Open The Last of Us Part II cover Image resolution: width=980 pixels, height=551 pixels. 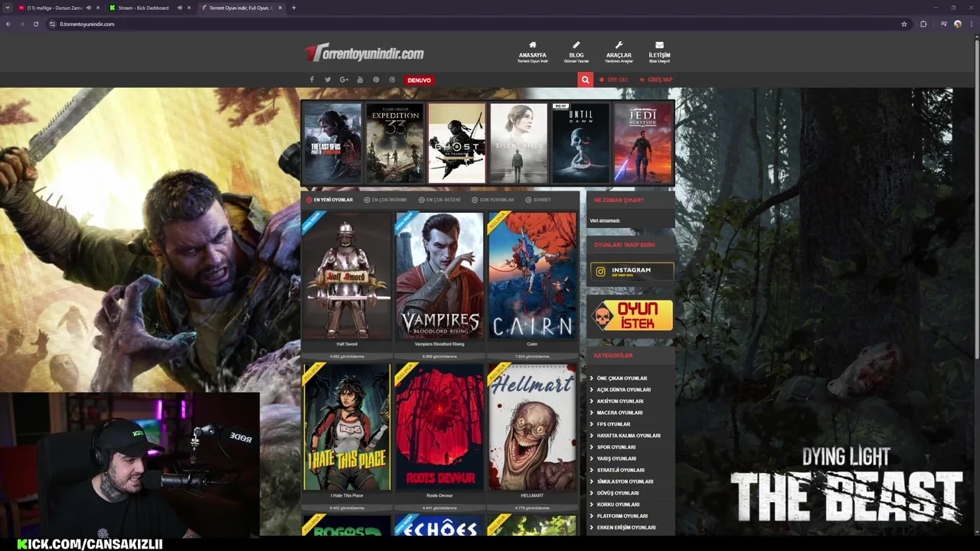tap(332, 143)
